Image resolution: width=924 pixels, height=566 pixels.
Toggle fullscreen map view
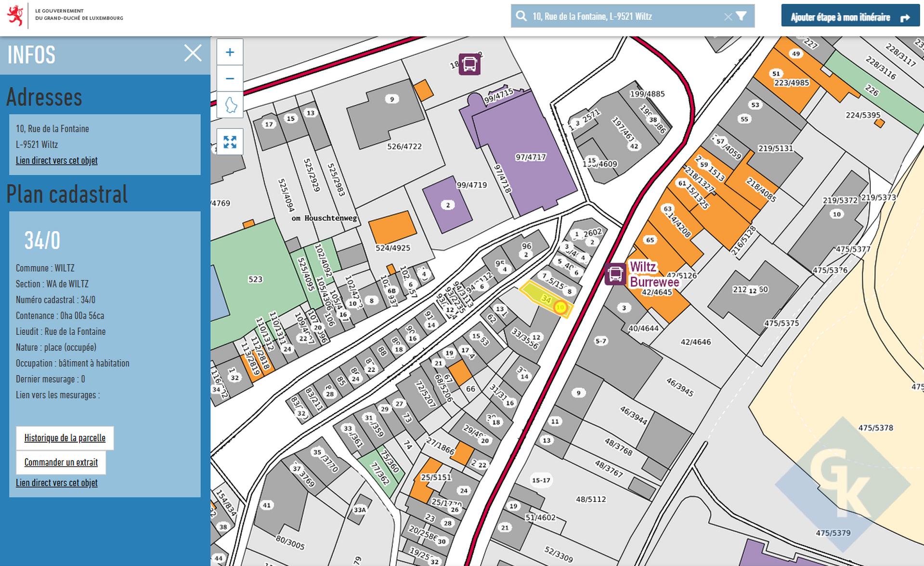pos(230,142)
